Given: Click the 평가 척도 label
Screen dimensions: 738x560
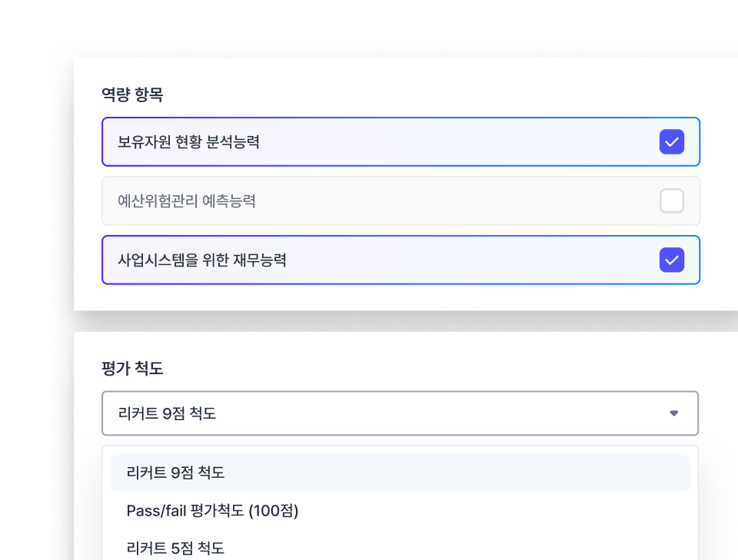Looking at the screenshot, I should tap(123, 369).
